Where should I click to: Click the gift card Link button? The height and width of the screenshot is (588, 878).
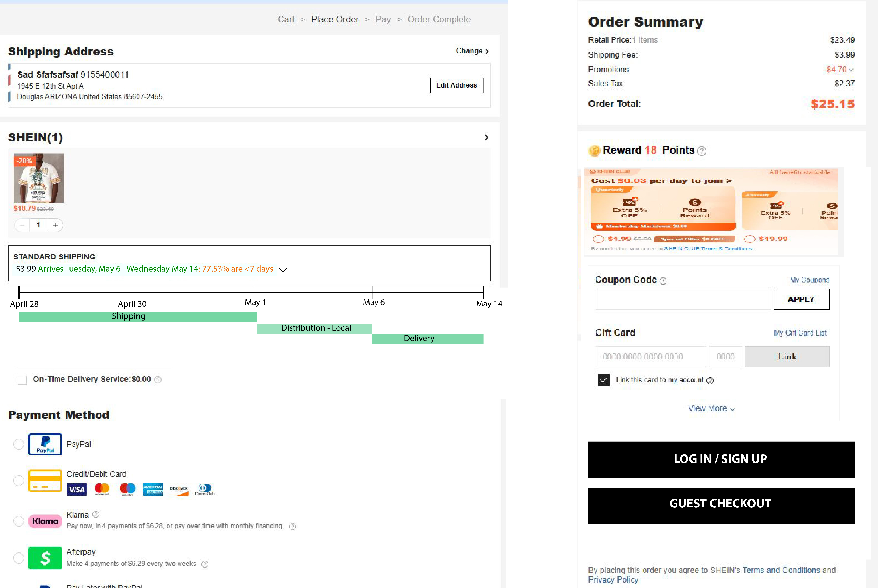[x=787, y=357]
